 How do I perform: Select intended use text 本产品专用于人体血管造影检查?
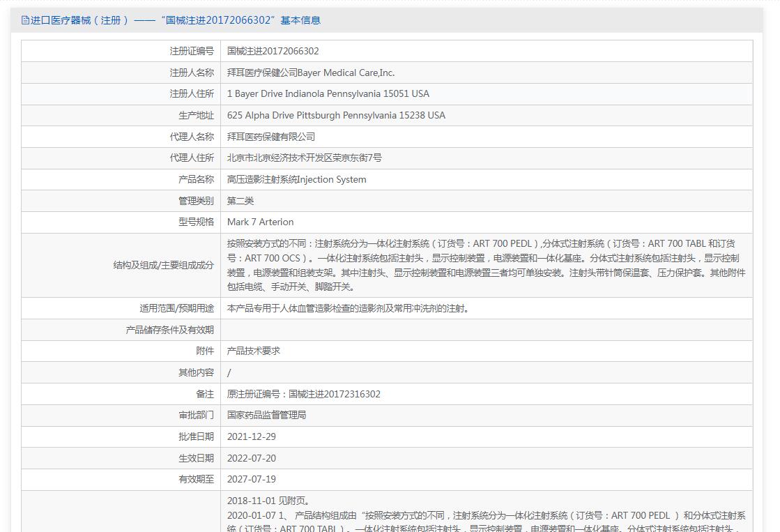click(x=348, y=309)
